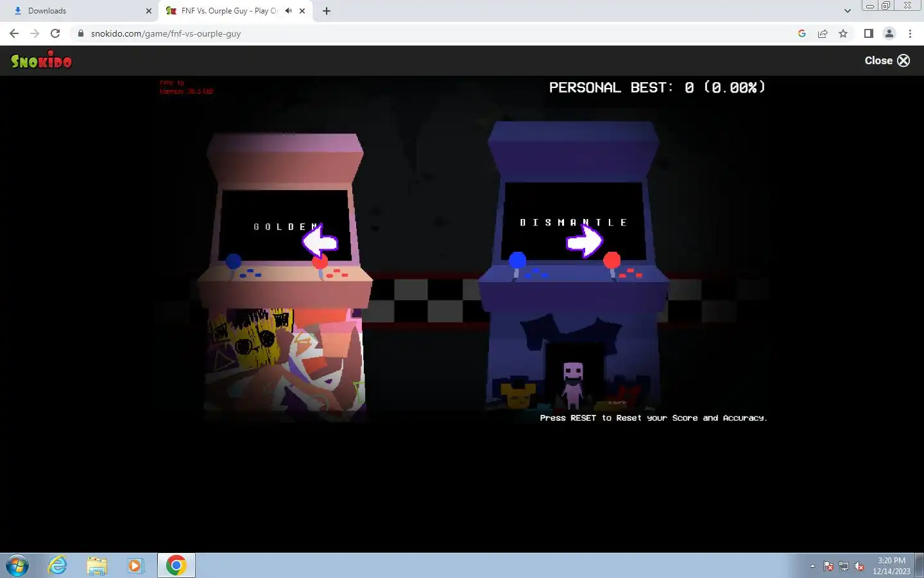924x578 pixels.
Task: Select the right white arrow on Dismantle cabinet
Action: point(584,241)
